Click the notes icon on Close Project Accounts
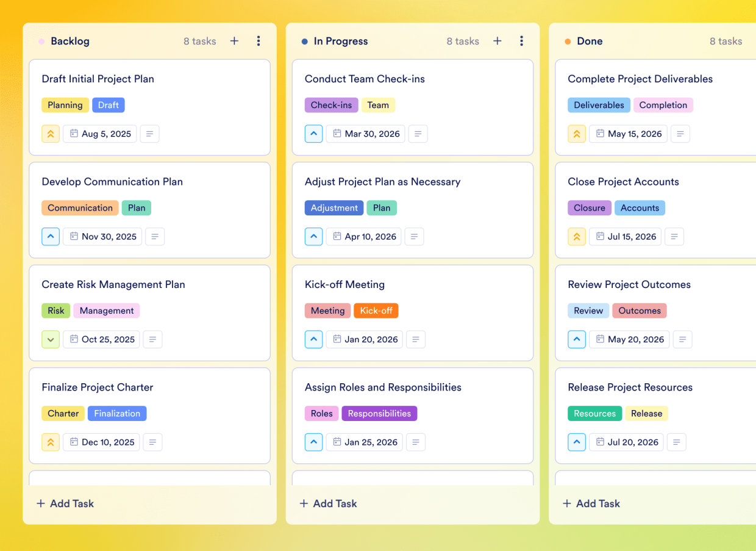 pos(674,236)
